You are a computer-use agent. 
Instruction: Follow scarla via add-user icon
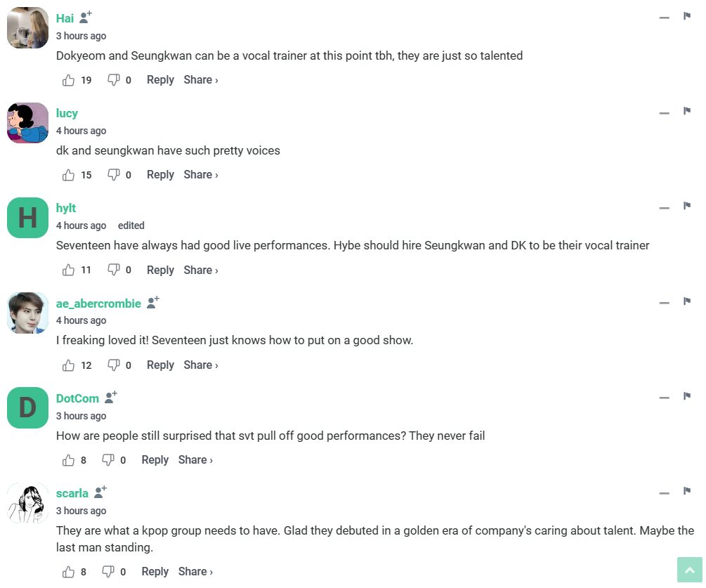tap(100, 492)
